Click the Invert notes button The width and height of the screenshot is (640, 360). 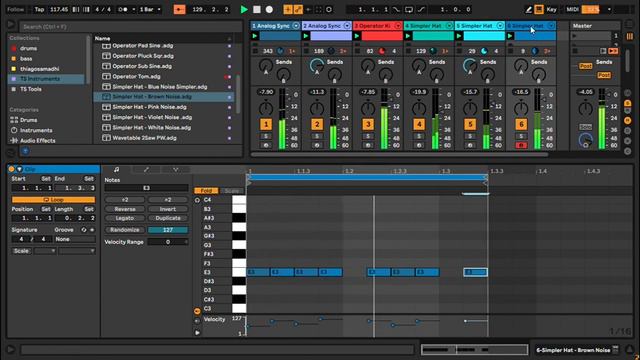168,209
